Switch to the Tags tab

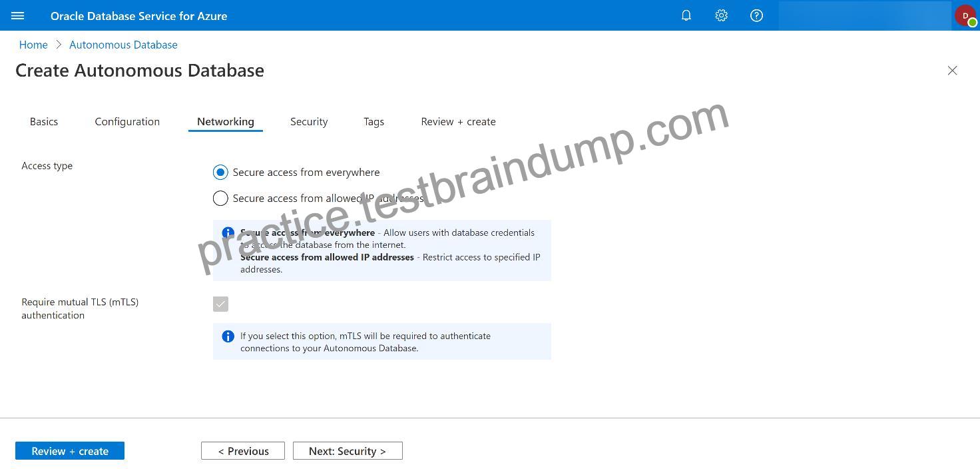373,122
